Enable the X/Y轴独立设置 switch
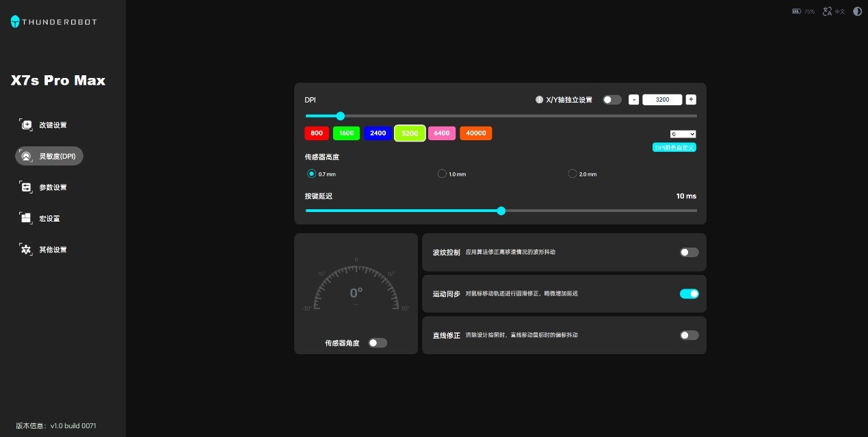 (x=612, y=100)
